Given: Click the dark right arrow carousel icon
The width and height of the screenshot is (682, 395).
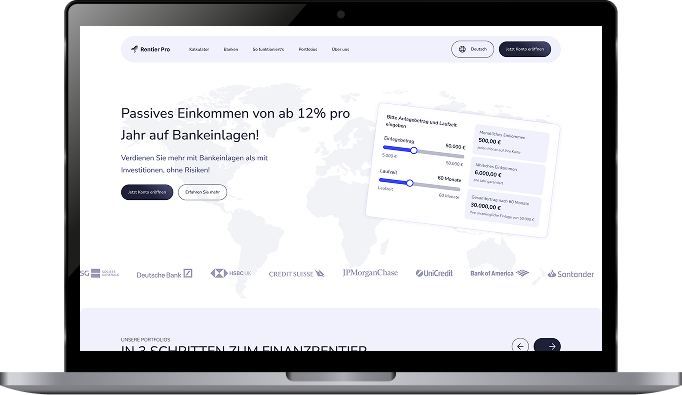Looking at the screenshot, I should 547,345.
